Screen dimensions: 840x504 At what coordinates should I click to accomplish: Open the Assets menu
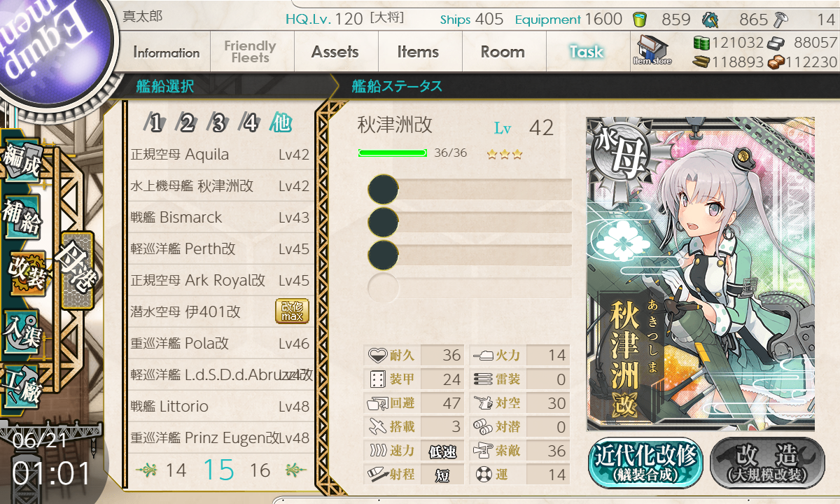tap(335, 52)
